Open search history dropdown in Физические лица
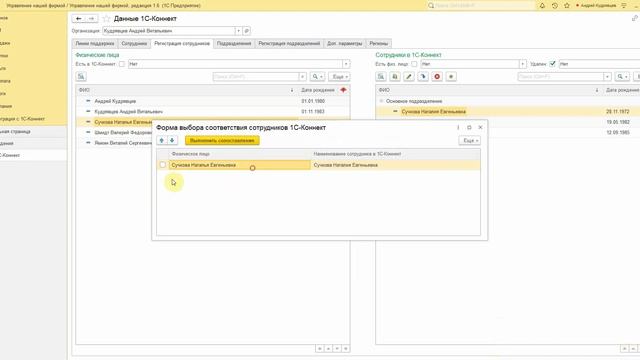This screenshot has width=640, height=360. [302, 77]
